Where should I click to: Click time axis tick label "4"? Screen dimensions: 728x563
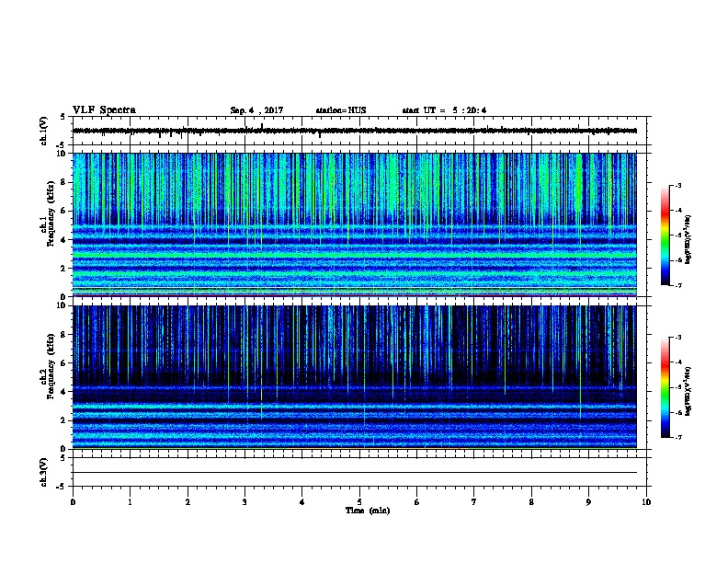coord(302,502)
